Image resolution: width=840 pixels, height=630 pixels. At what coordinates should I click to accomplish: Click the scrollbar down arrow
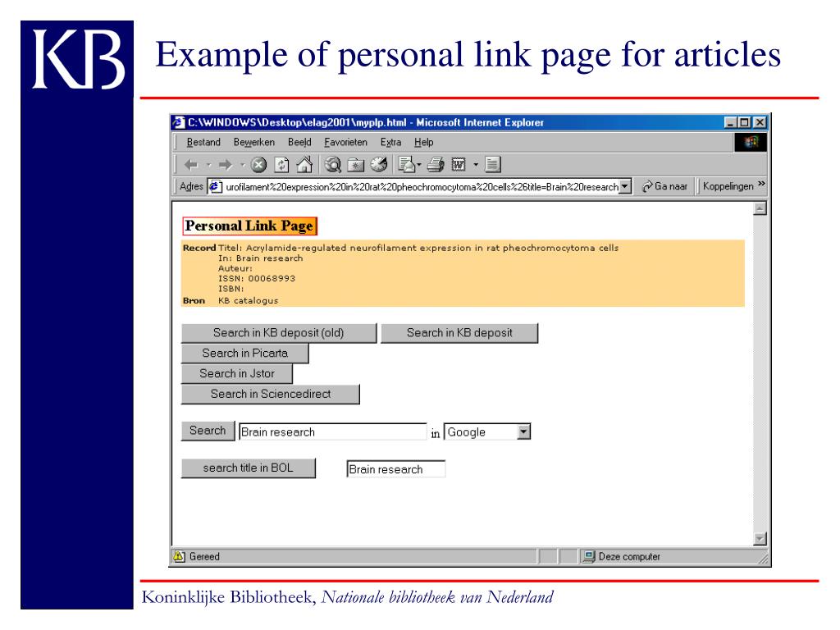tap(760, 538)
